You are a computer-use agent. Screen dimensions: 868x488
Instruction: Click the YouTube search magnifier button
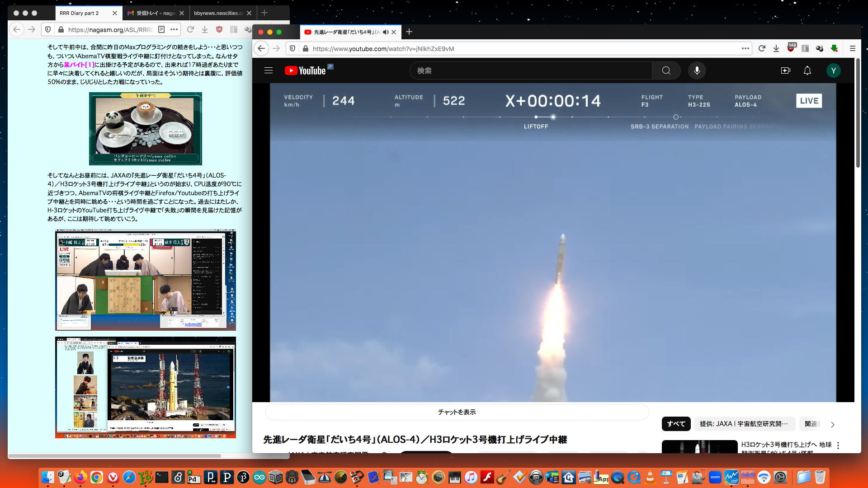tap(666, 70)
